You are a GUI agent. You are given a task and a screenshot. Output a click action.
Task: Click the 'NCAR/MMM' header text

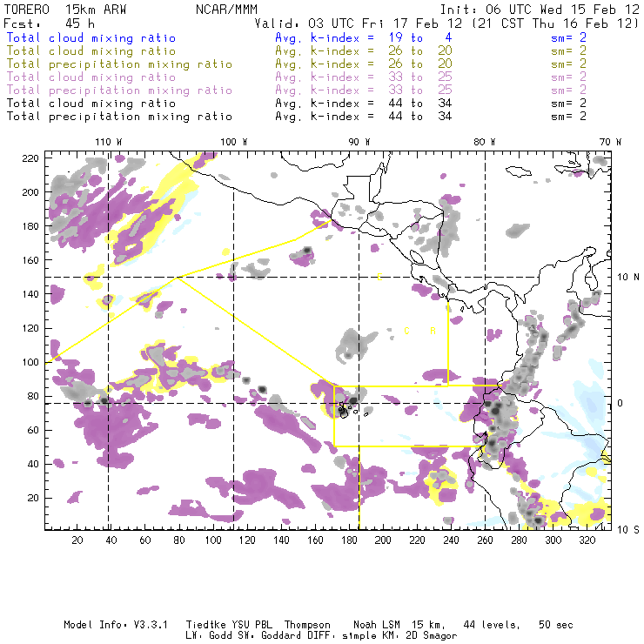point(227,10)
